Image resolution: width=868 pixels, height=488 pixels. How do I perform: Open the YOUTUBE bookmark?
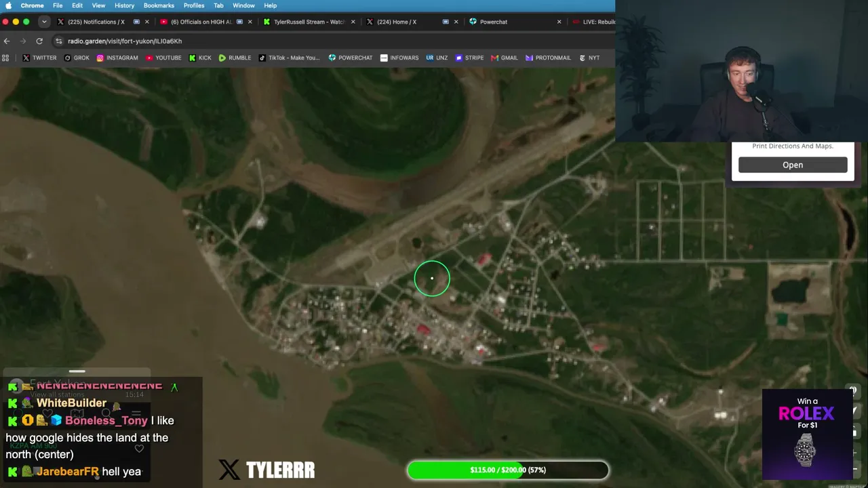(x=163, y=58)
